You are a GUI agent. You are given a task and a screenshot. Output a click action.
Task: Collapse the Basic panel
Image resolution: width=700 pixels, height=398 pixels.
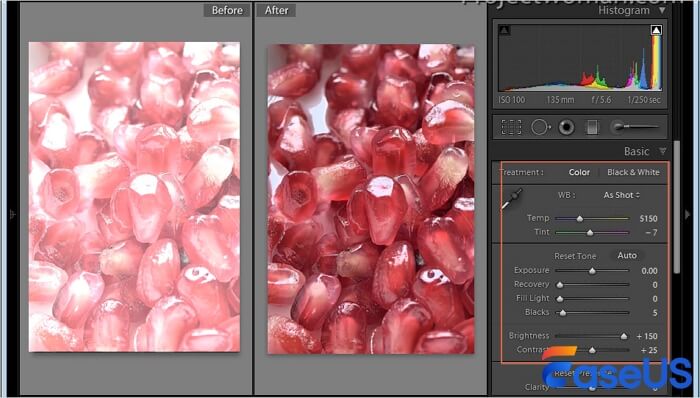pyautogui.click(x=662, y=152)
